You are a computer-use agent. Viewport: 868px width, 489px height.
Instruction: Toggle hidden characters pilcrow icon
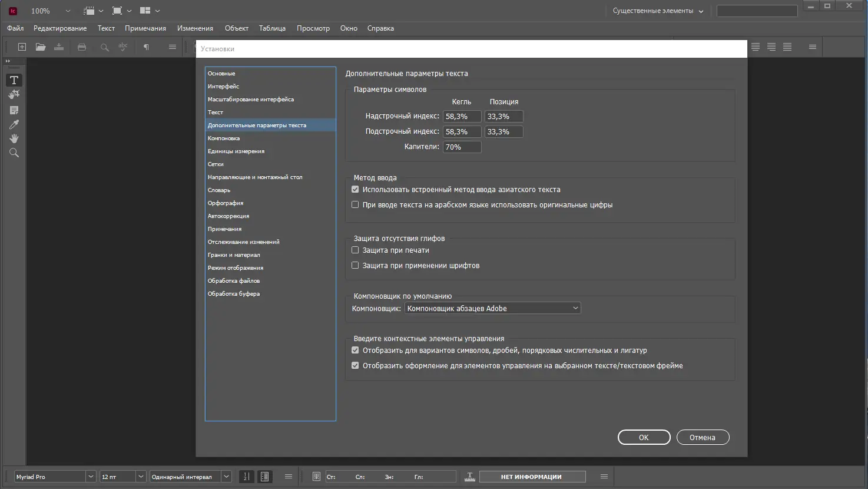pyautogui.click(x=146, y=47)
